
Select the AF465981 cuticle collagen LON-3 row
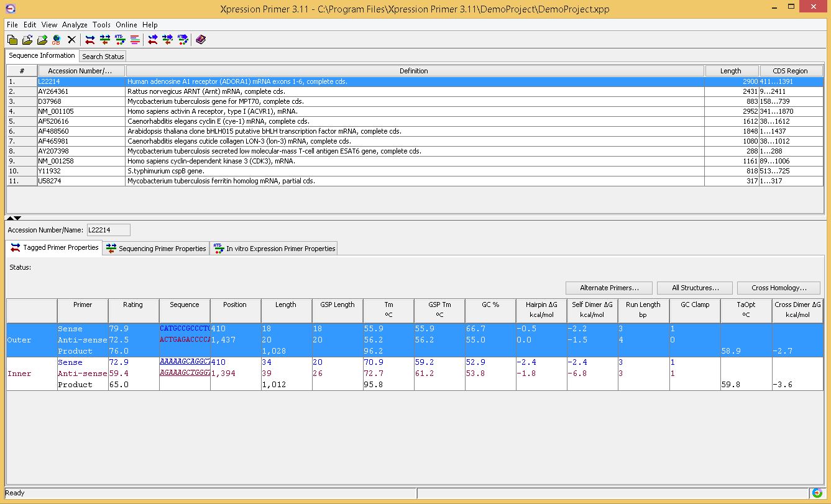pos(416,141)
